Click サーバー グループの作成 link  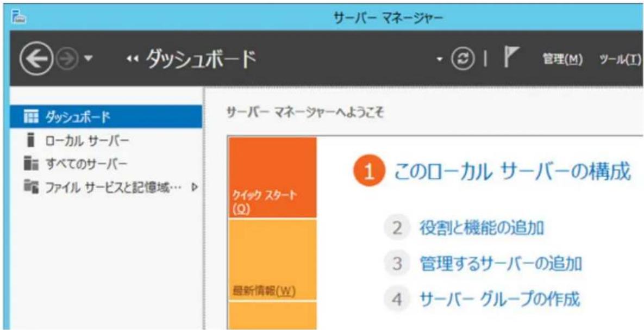[x=499, y=300]
